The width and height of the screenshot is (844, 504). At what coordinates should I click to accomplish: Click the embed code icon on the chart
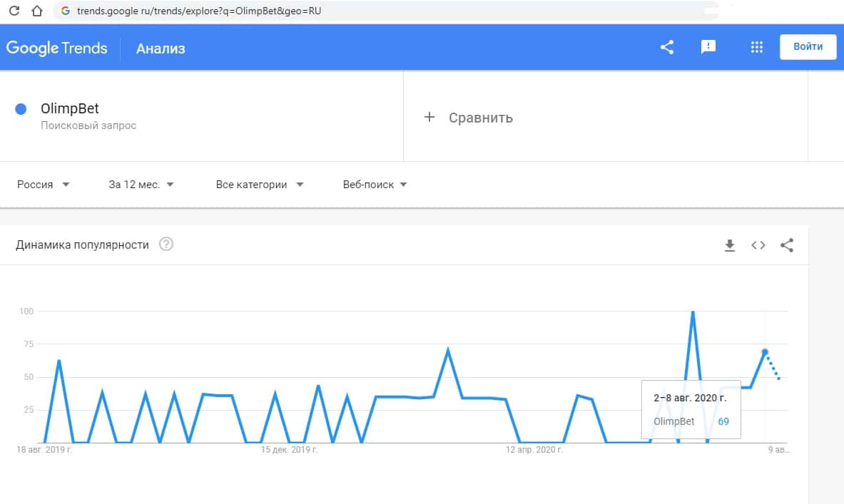(x=758, y=245)
